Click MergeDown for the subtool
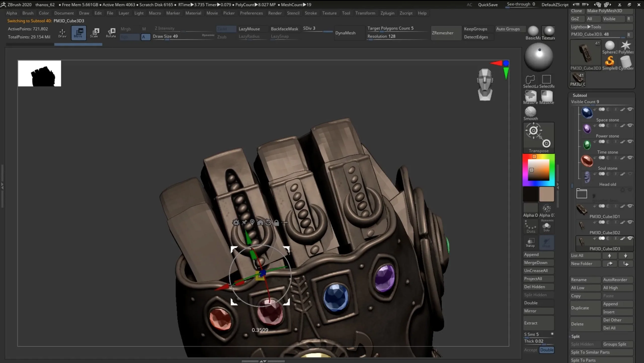Screen dimensions: 644x363 tap(539, 263)
